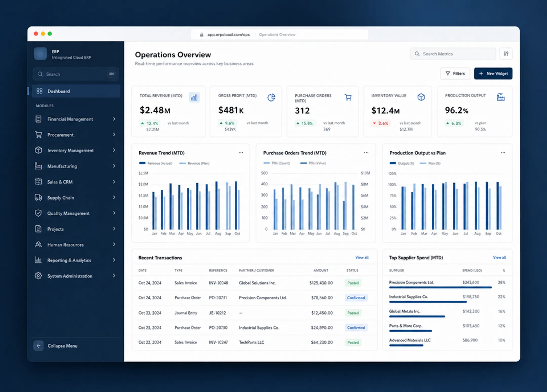The image size is (547, 392).
Task: Click the Financial Management document icon
Action: (38, 119)
